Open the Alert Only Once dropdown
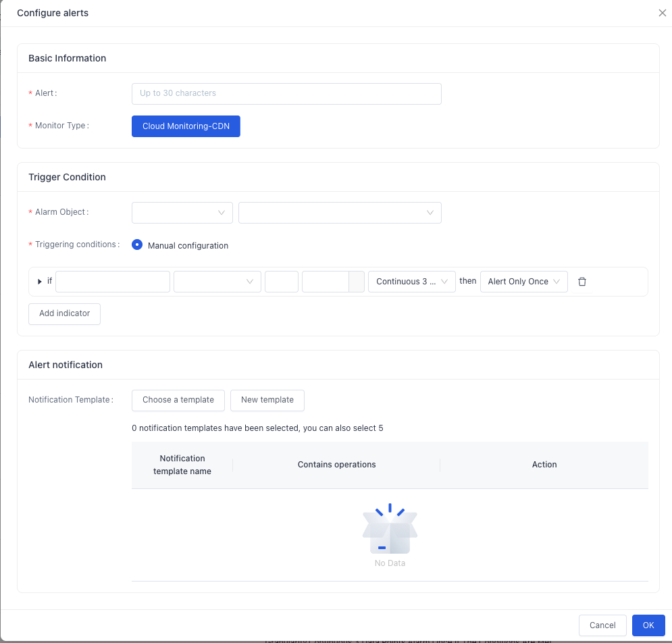 [523, 282]
